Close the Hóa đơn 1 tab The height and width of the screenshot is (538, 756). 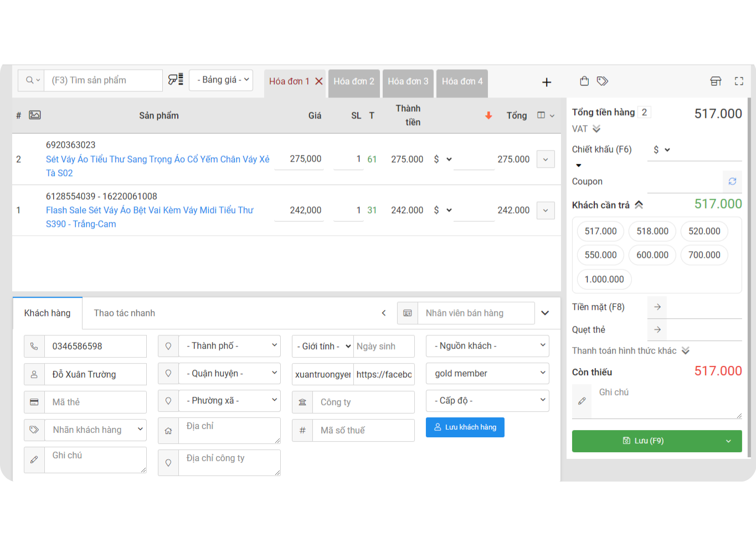[x=319, y=81]
